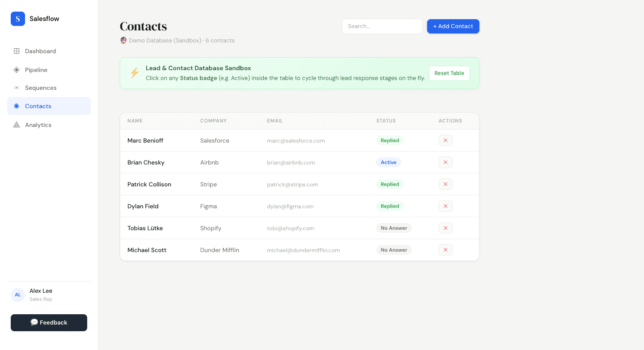Click the email dylan@figma.com
The height and width of the screenshot is (350, 644).
290,206
